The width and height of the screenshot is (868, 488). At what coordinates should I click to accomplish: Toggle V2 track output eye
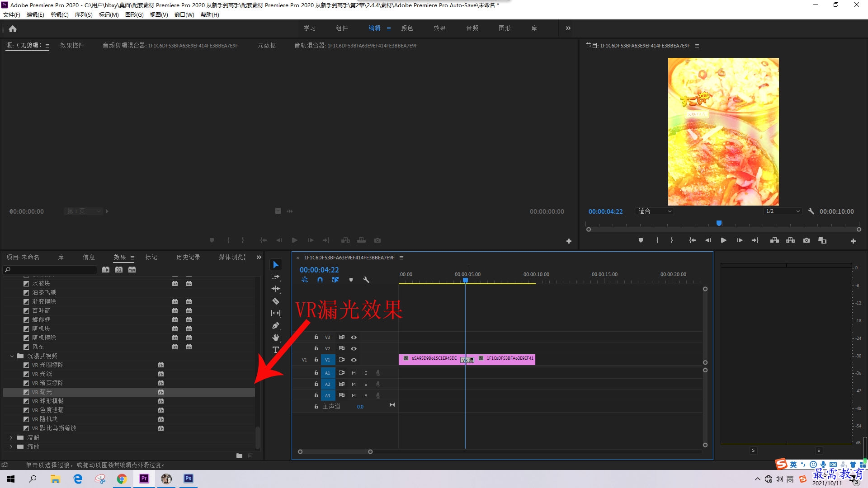pyautogui.click(x=354, y=348)
